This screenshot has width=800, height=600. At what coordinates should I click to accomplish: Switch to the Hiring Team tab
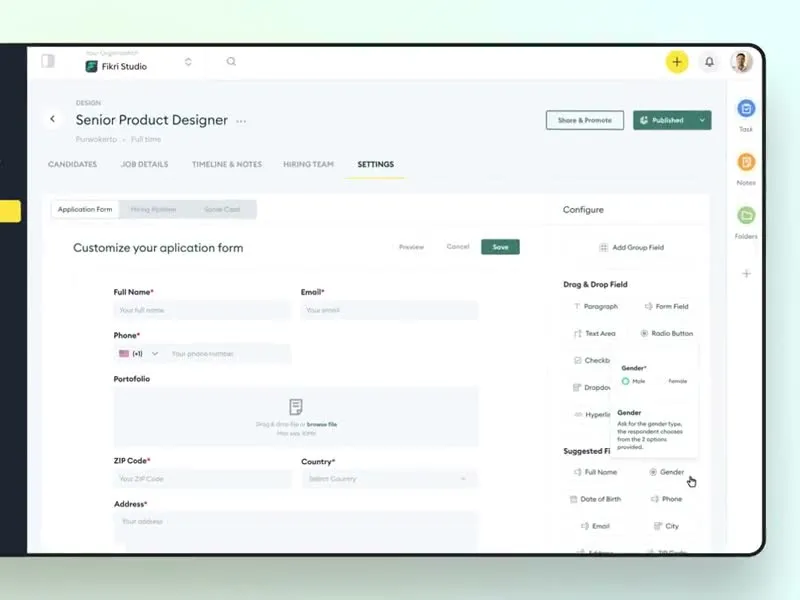pyautogui.click(x=308, y=164)
